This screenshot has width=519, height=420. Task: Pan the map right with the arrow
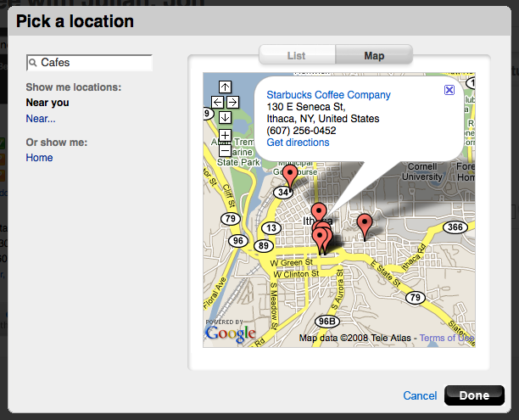232,103
